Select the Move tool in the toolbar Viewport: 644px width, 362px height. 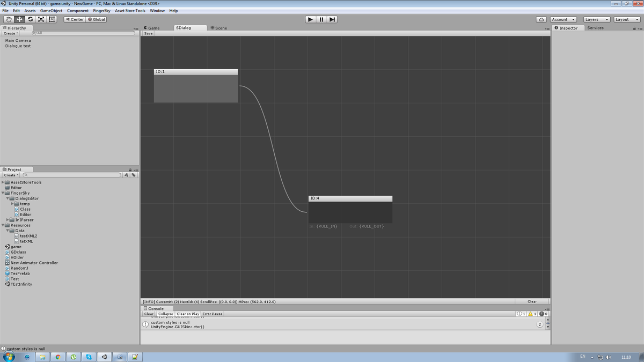click(19, 19)
